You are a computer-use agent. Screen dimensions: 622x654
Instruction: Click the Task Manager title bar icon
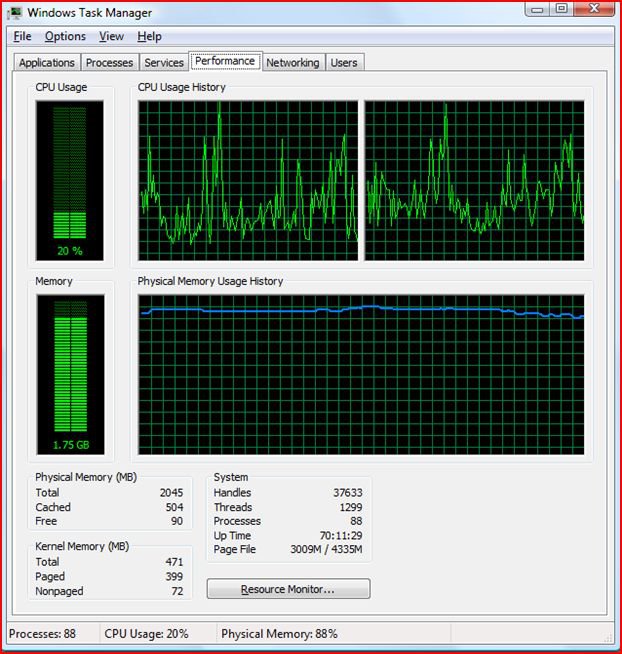point(15,13)
